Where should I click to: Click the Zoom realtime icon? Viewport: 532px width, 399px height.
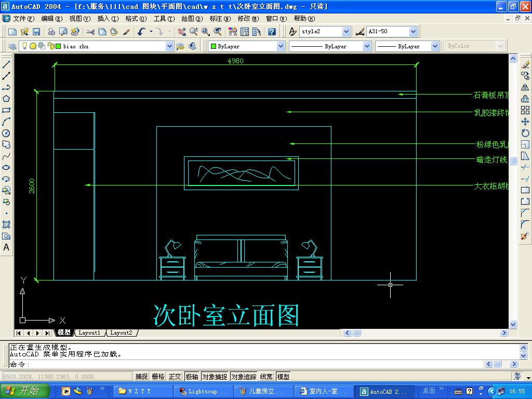[x=194, y=32]
